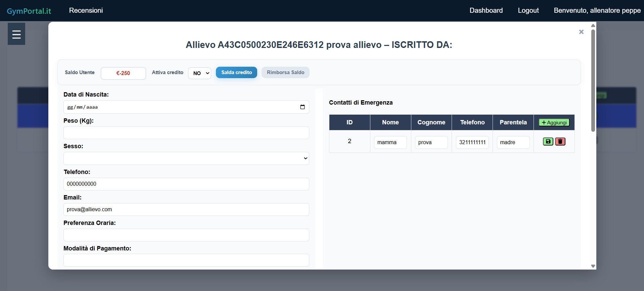Click the Preferenza Oraria label
644x291 pixels.
tap(90, 223)
